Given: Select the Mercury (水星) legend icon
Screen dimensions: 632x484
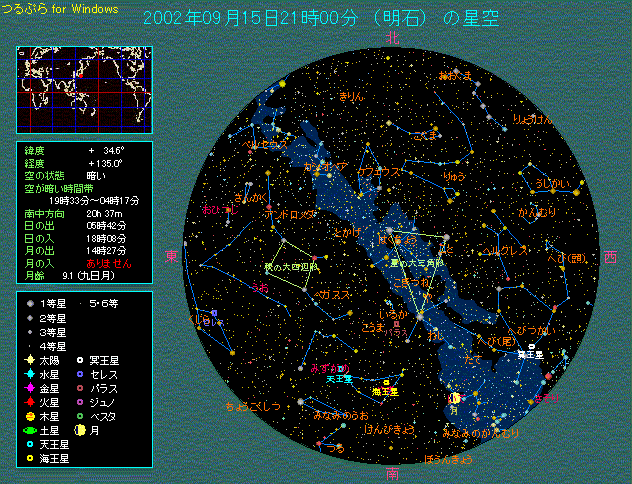Looking at the screenshot, I should click(31, 373).
